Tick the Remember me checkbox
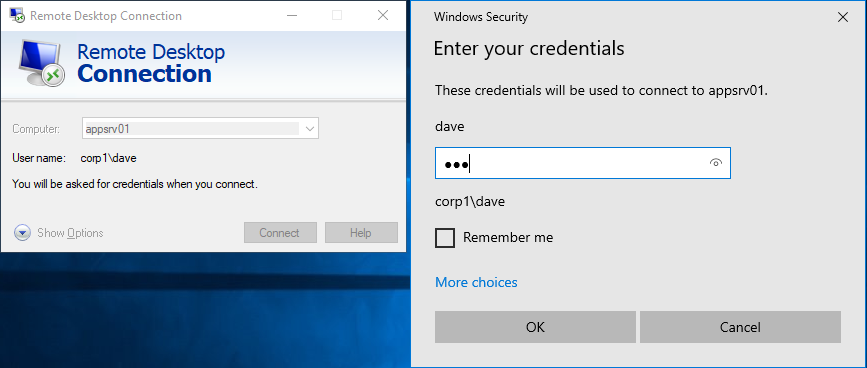867x368 pixels. [x=445, y=238]
